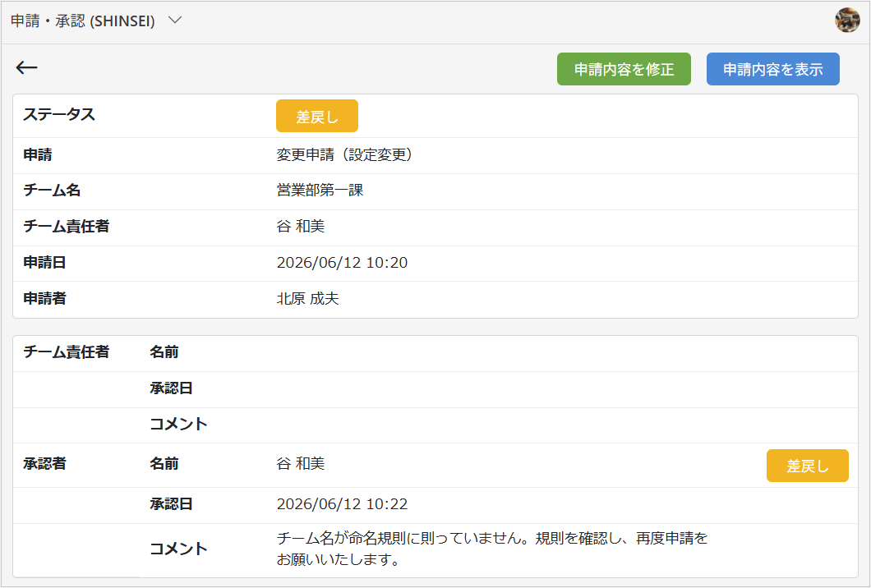Click the 差戻し badge in the 承認者 row

pos(807,466)
